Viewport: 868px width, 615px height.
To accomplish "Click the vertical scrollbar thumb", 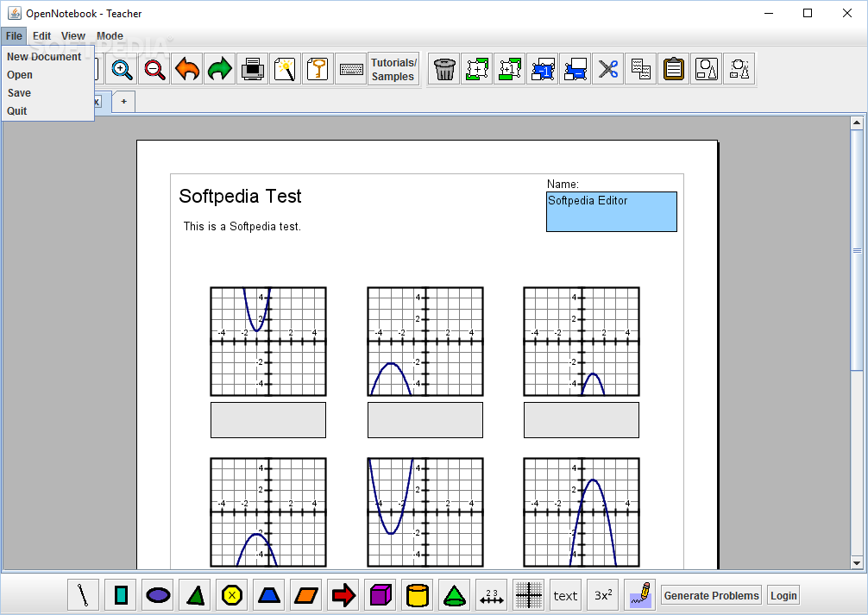I will [857, 250].
